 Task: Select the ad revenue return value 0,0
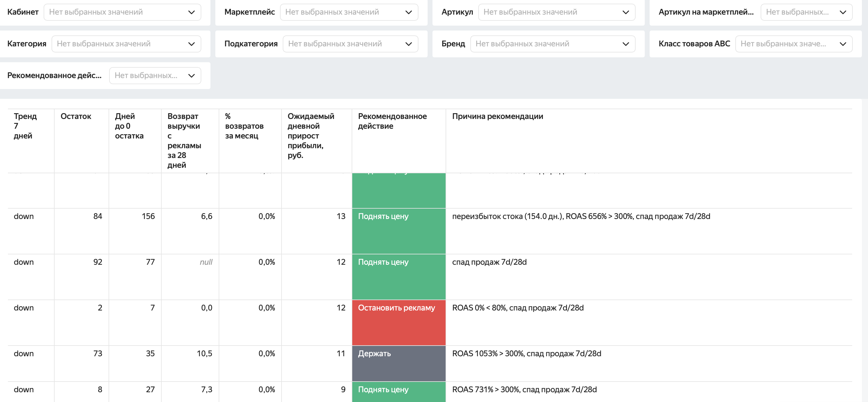coord(206,308)
